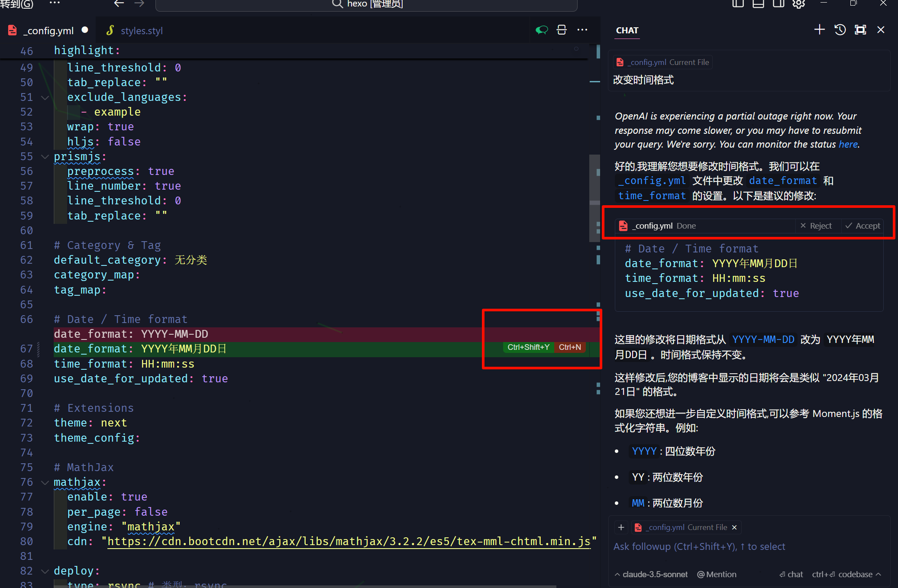Start a new chat with plus icon
The height and width of the screenshot is (588, 898).
[819, 30]
